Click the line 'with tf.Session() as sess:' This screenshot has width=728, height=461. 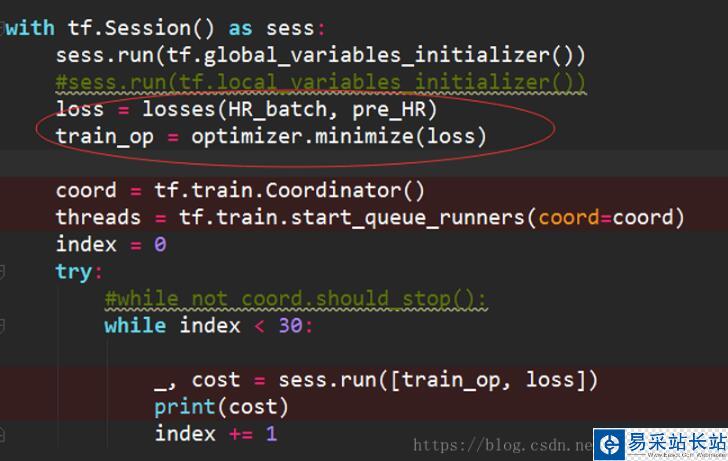pos(166,28)
